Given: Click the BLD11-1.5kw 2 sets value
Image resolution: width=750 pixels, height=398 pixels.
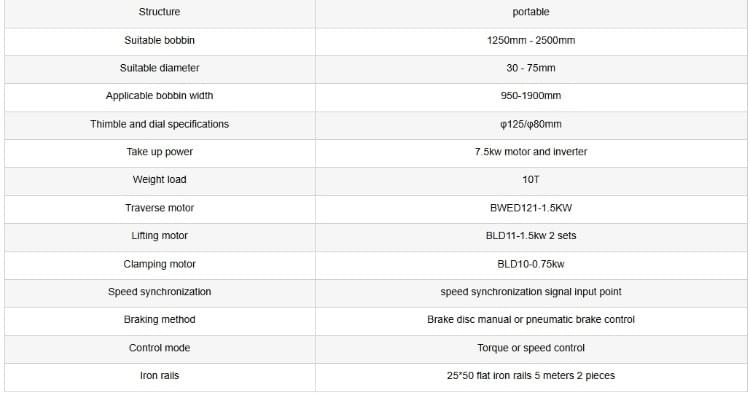Looking at the screenshot, I should [x=531, y=235].
